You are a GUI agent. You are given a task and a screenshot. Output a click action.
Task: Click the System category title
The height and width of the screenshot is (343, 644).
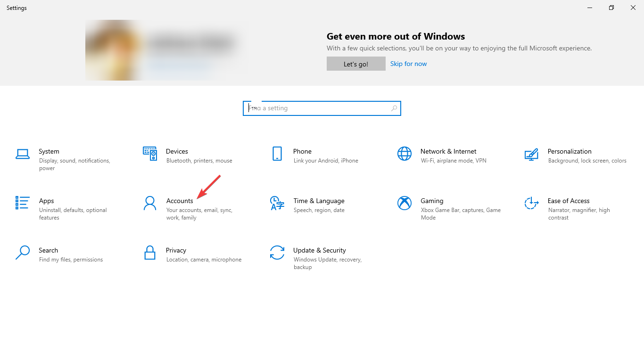(49, 151)
